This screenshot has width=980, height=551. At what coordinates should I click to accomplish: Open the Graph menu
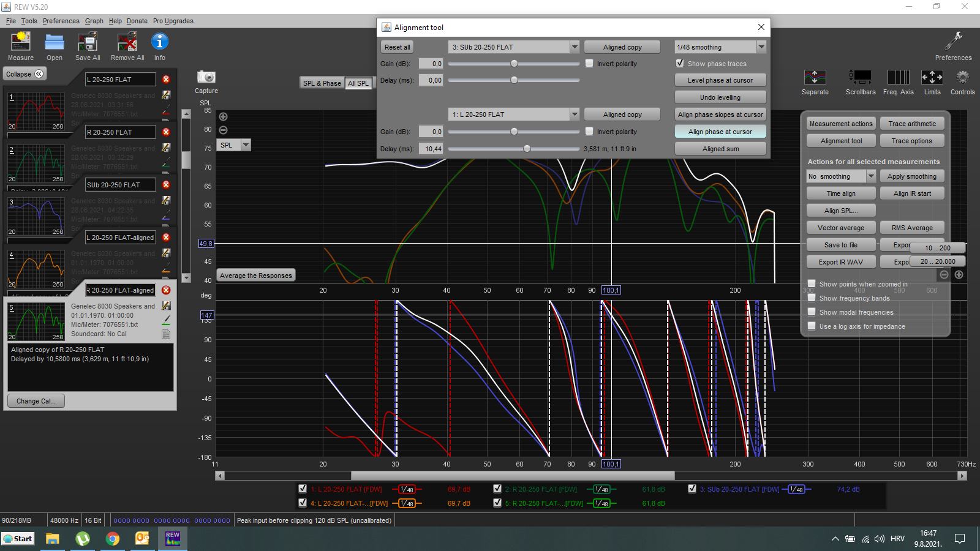[94, 21]
